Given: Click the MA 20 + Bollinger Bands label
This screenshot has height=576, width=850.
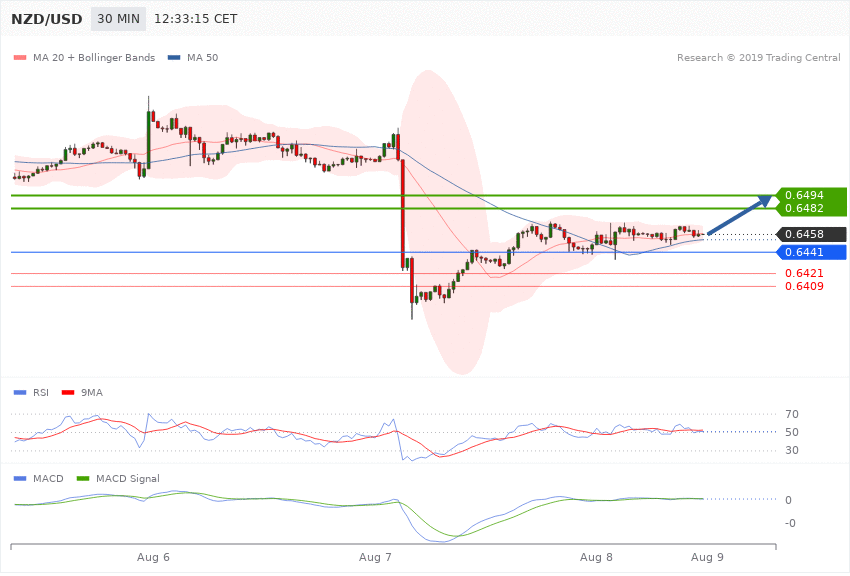Looking at the screenshot, I should (94, 57).
